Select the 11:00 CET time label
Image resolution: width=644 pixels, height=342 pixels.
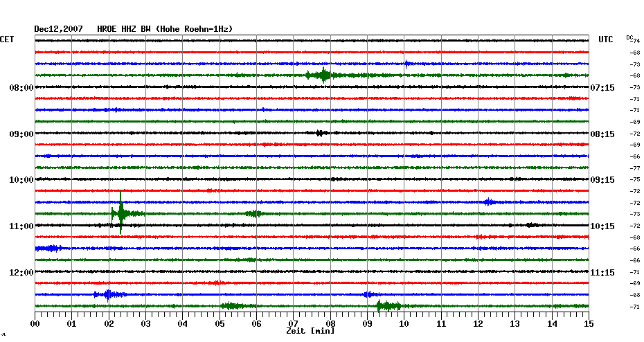coord(21,226)
